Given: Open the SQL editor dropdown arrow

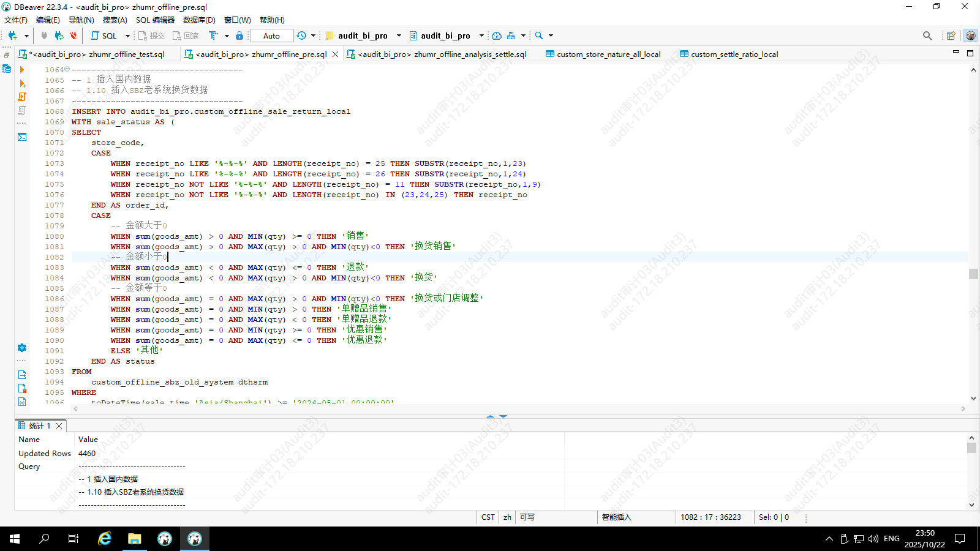Looking at the screenshot, I should click(x=127, y=36).
